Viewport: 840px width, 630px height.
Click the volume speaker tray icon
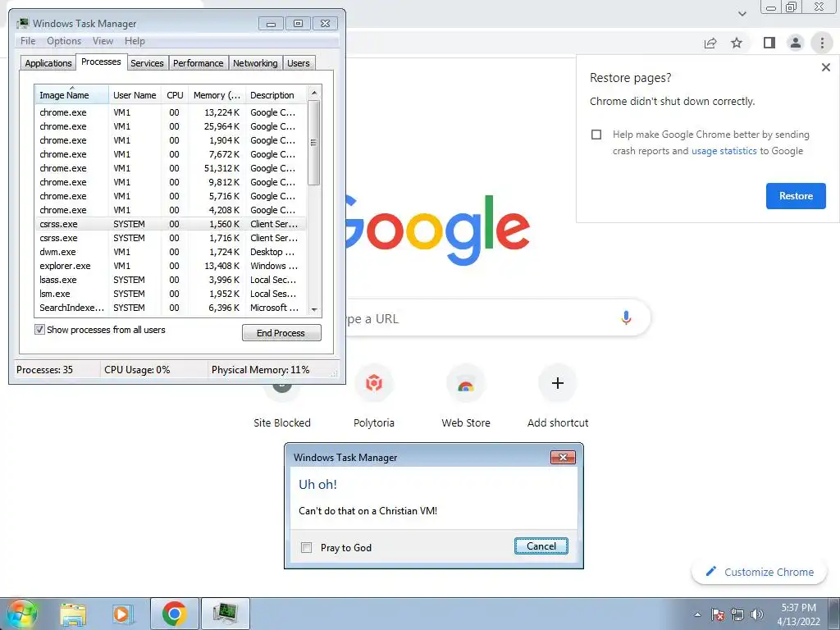[756, 614]
